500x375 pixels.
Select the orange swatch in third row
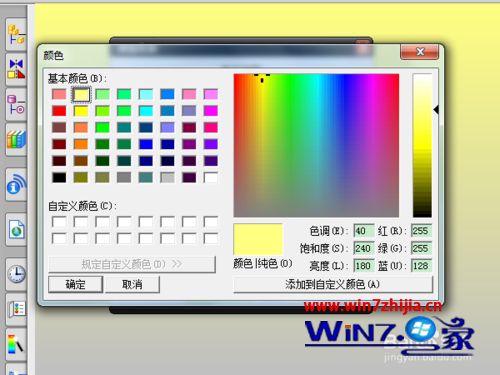81,127
